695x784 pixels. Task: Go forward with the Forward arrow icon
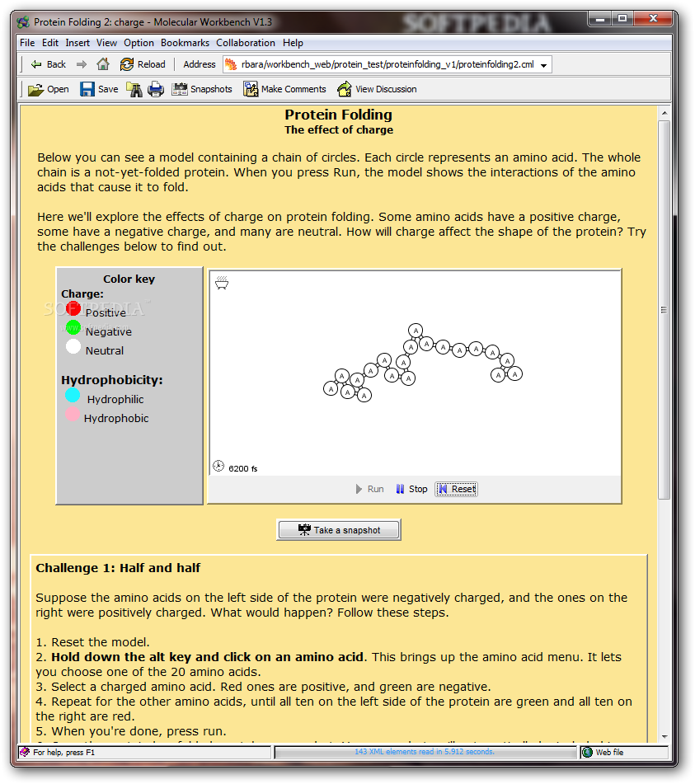82,64
